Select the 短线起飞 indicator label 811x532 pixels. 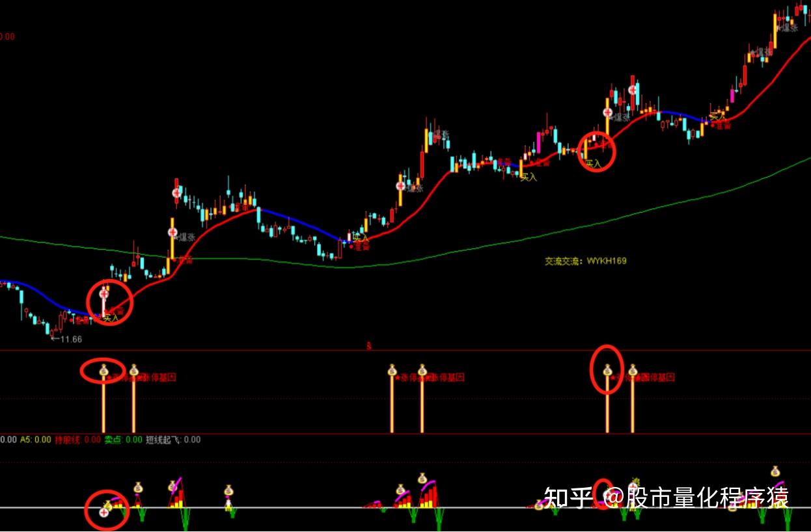[164, 440]
